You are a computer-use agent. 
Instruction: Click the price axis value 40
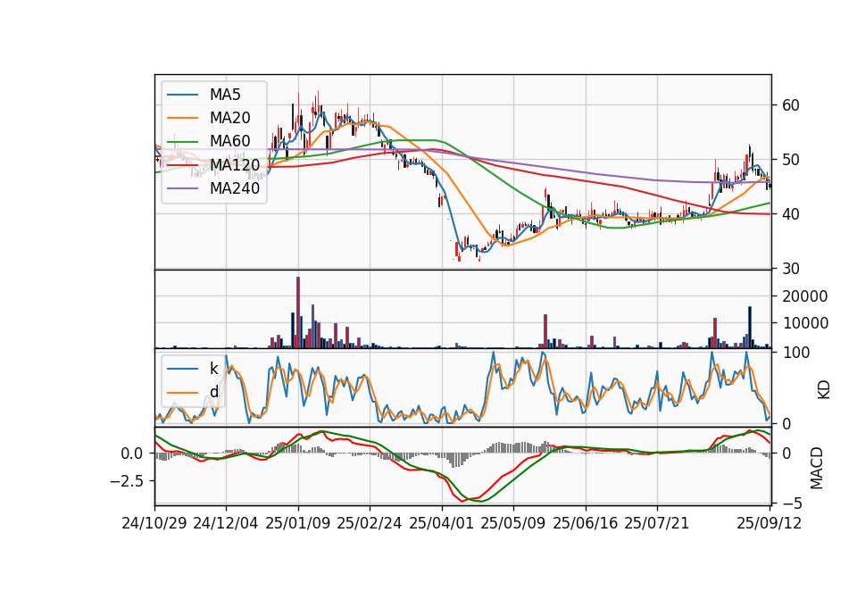pyautogui.click(x=791, y=214)
